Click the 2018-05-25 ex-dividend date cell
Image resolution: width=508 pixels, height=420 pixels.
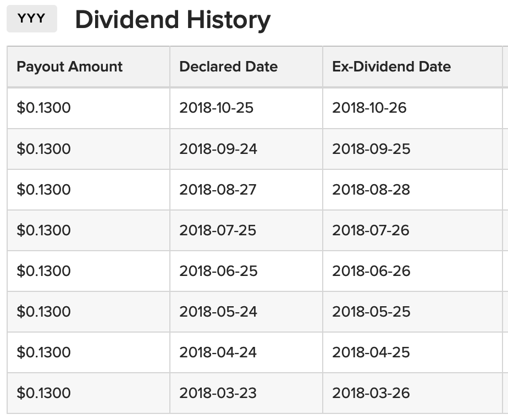point(371,312)
